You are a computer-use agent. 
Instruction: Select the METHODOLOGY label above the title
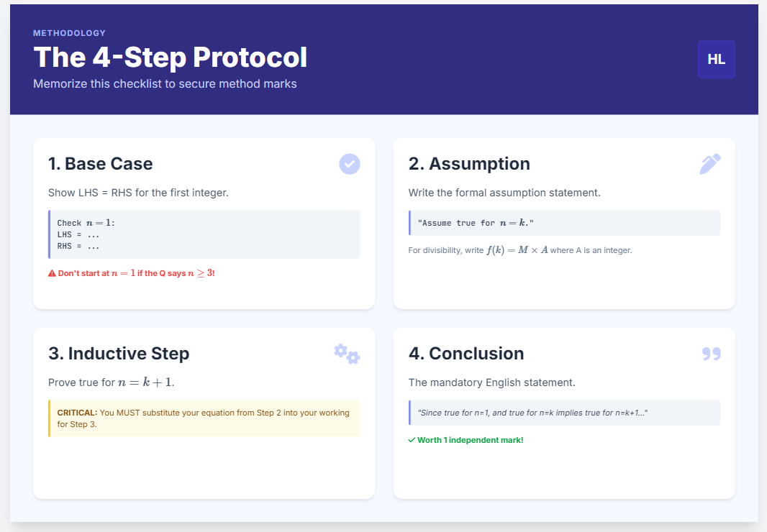point(69,33)
